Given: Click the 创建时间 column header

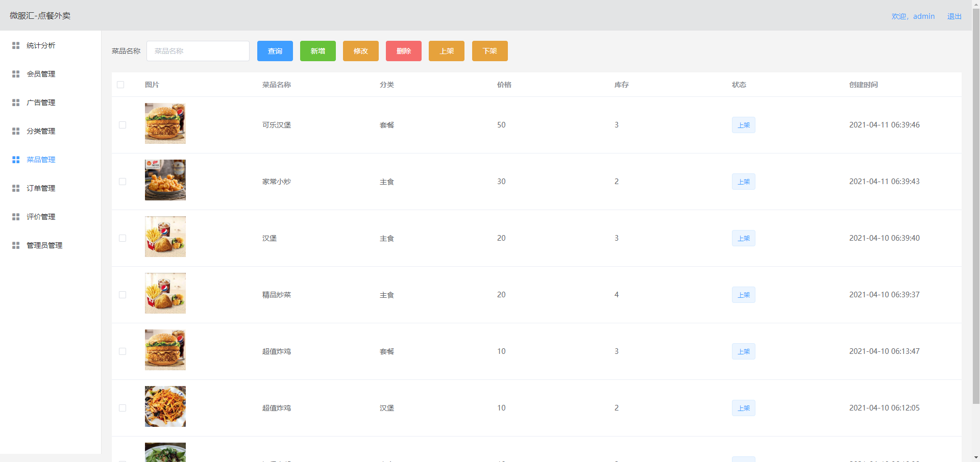Looking at the screenshot, I should point(864,85).
